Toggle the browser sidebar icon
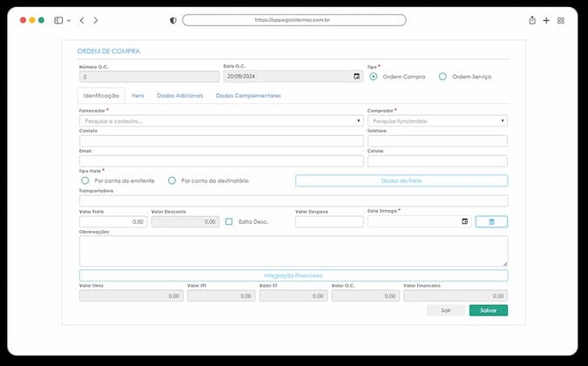This screenshot has height=366, width=588. click(58, 20)
